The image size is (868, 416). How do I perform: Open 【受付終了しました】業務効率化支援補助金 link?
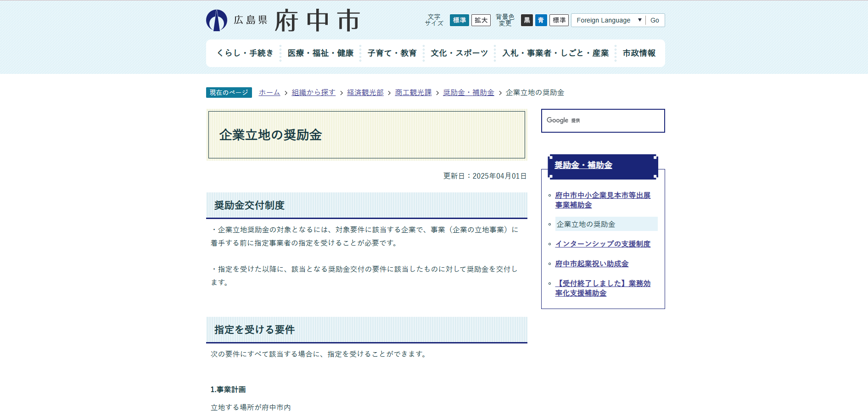coord(603,288)
